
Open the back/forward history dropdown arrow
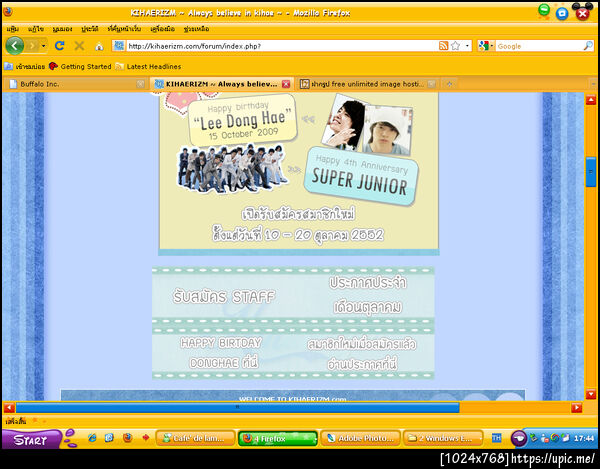click(x=44, y=46)
